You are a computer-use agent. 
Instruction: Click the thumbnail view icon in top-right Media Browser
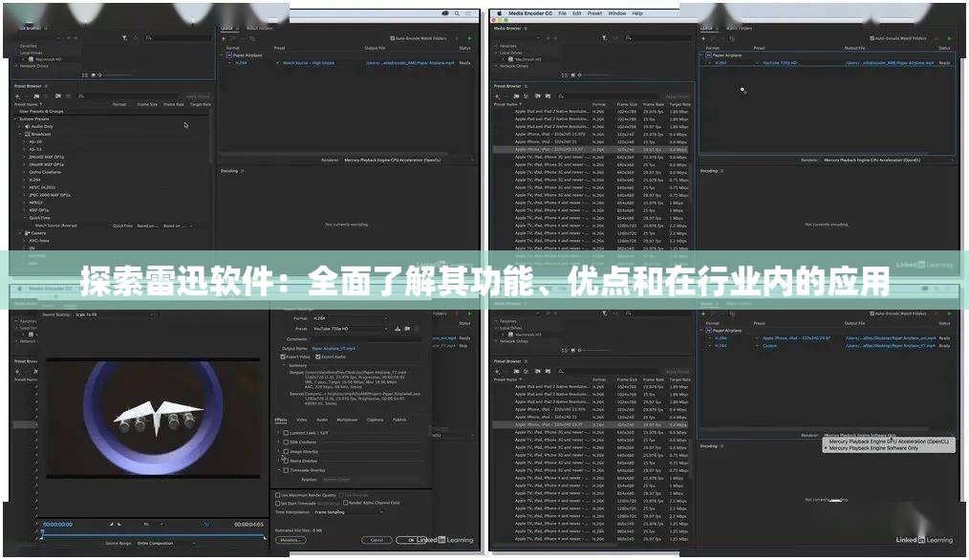pos(572,75)
